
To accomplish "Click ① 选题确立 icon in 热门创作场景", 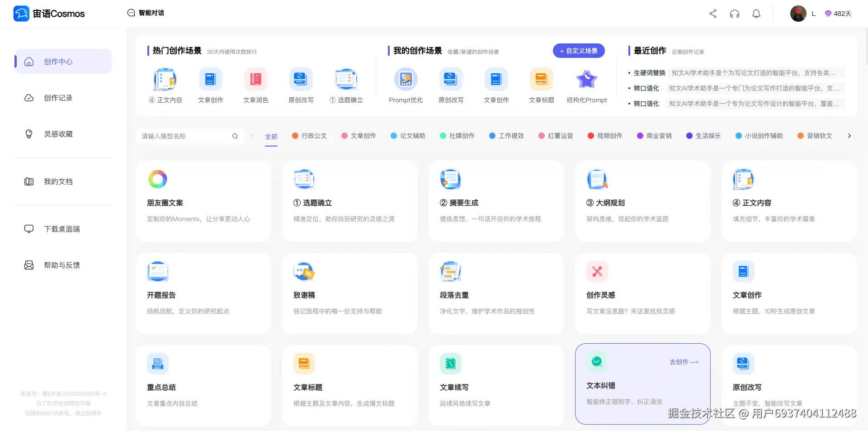I will click(x=346, y=80).
